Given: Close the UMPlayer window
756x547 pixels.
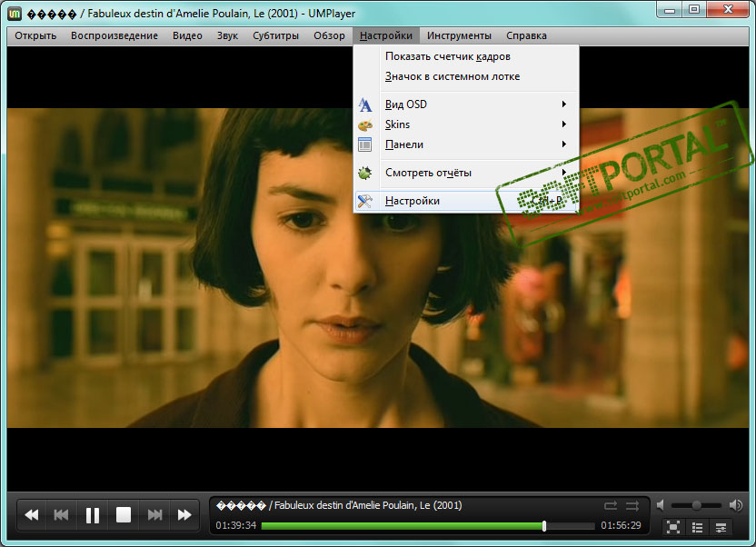Looking at the screenshot, I should (729, 9).
